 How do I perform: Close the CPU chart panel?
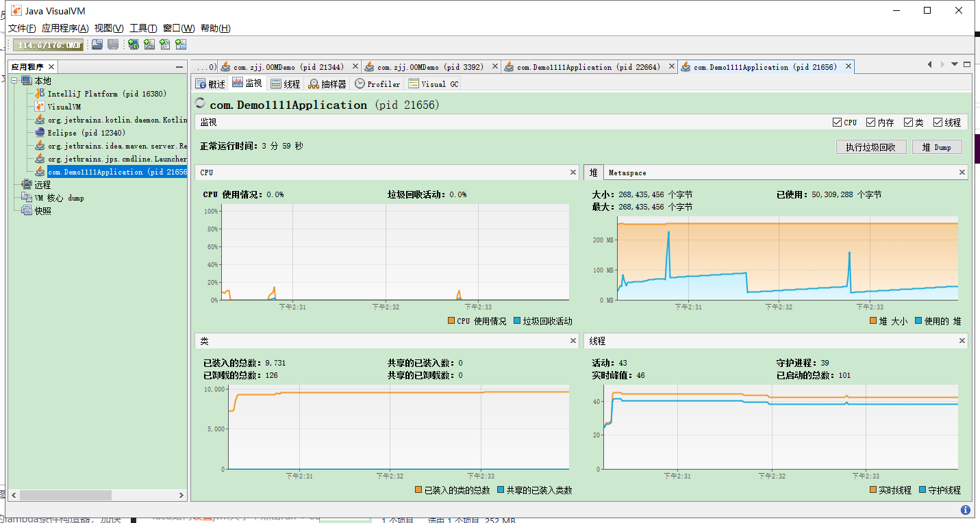(x=573, y=173)
